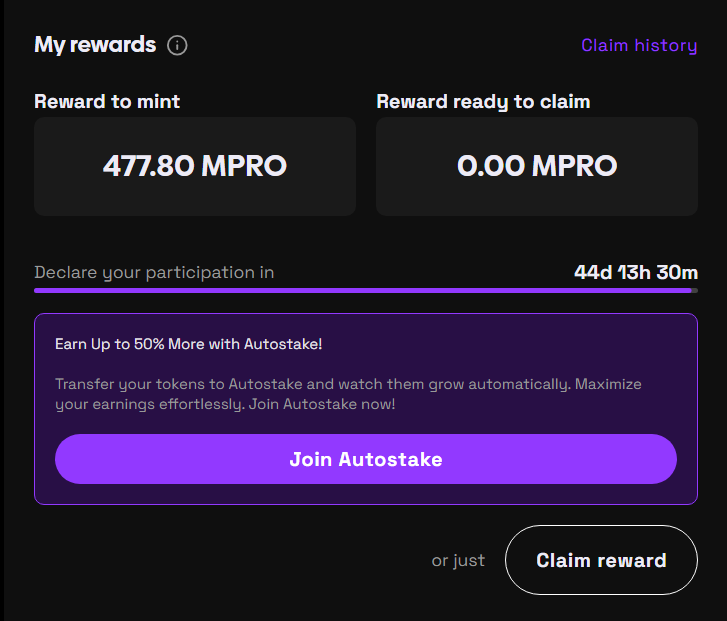Image resolution: width=727 pixels, height=621 pixels.
Task: Click the purple participation progress bar
Action: 360,290
